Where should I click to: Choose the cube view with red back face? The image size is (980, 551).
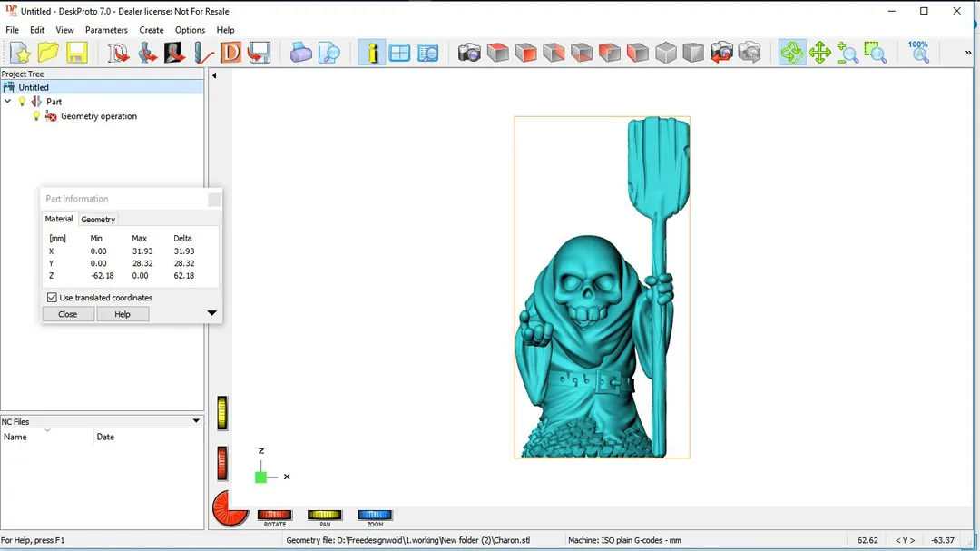point(610,53)
